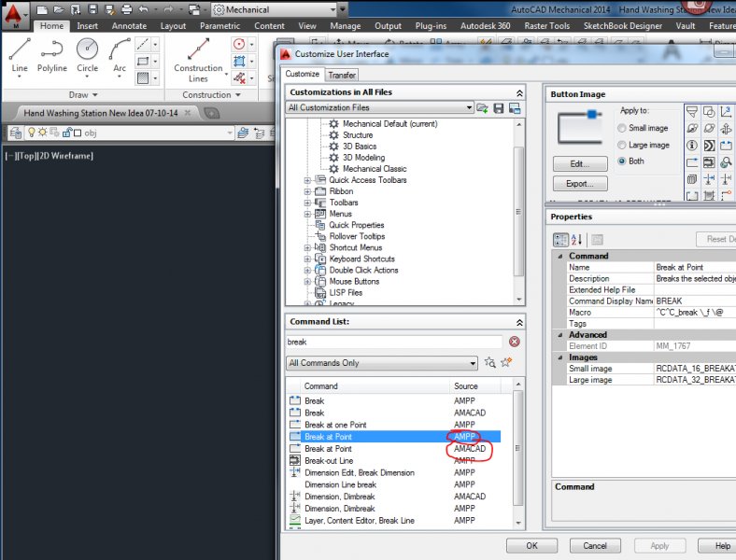This screenshot has width=736, height=560.
Task: Select the Circle draw tool
Action: [x=87, y=55]
